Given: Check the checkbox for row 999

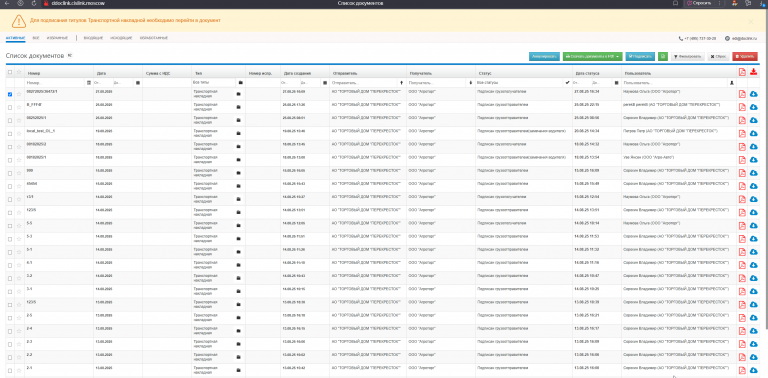Looking at the screenshot, I should pyautogui.click(x=10, y=173).
